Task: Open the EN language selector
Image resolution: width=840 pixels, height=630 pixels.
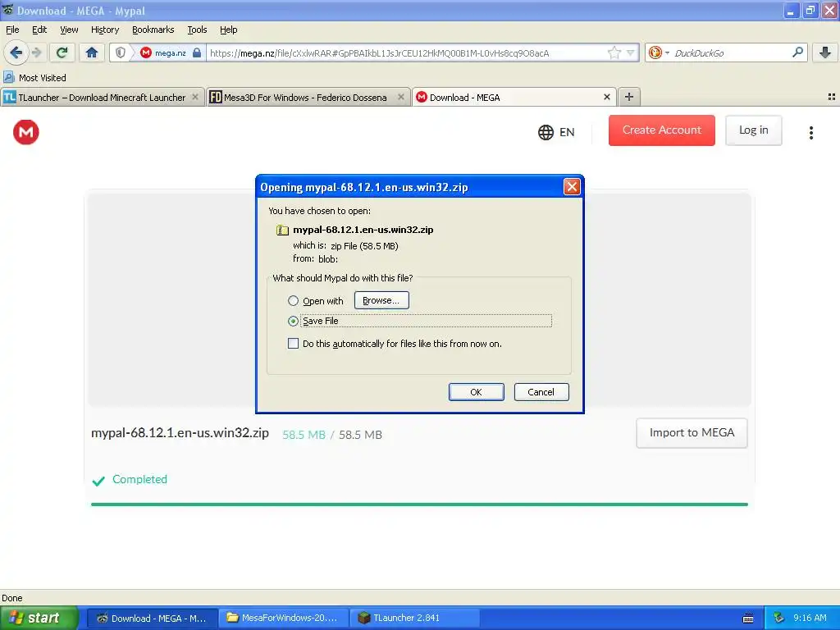Action: click(x=556, y=132)
